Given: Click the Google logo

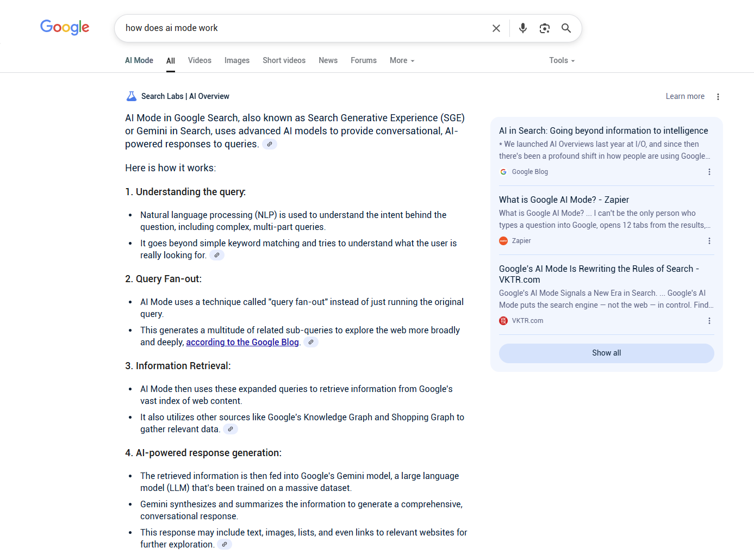Looking at the screenshot, I should coord(65,27).
